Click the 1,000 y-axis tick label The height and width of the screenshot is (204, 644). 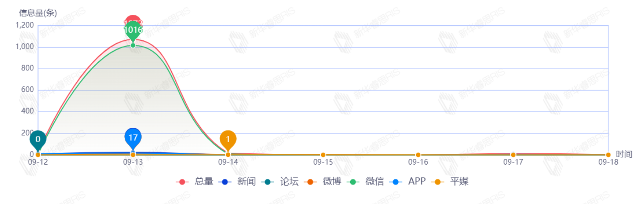[25, 47]
